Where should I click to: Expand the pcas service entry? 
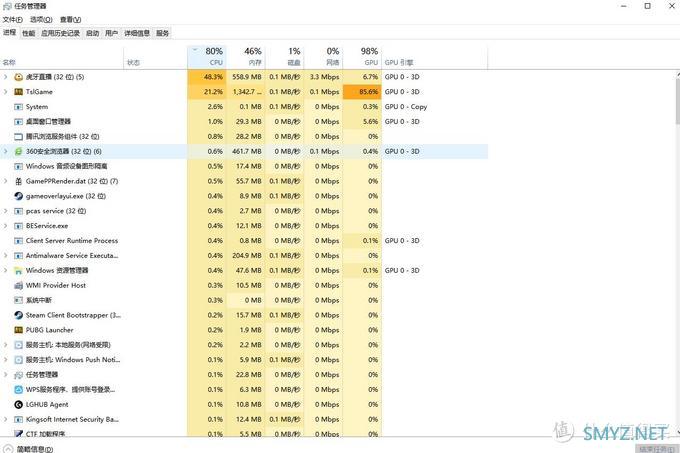tap(6, 211)
